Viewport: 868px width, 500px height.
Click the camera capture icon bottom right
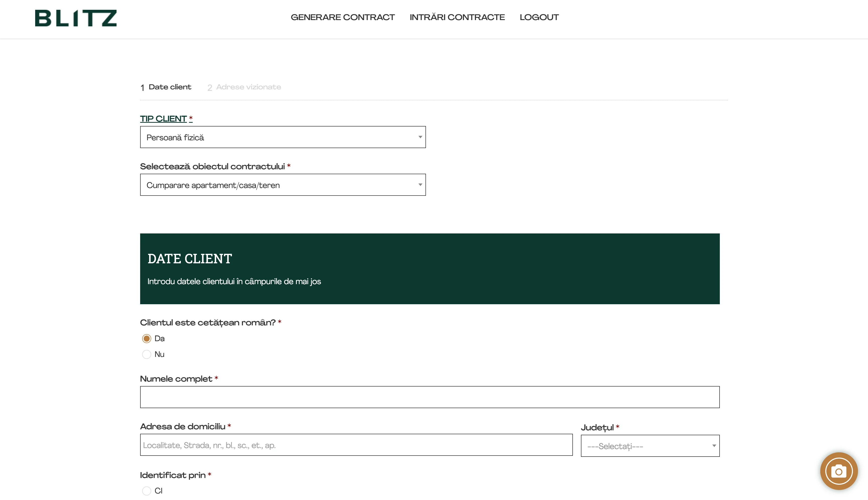pyautogui.click(x=839, y=471)
